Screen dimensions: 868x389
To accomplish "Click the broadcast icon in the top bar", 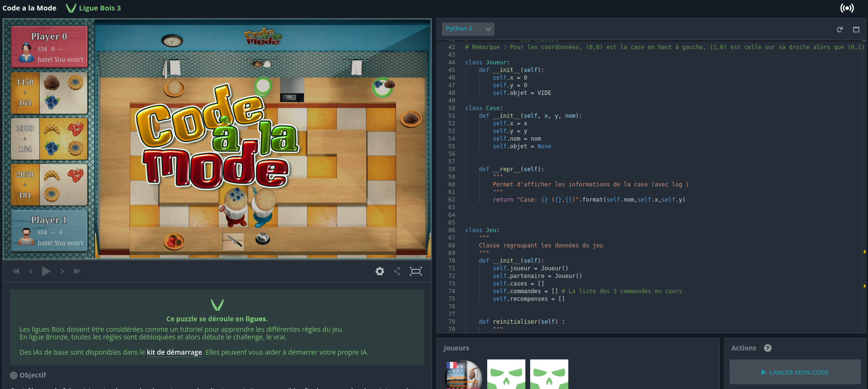I will click(847, 8).
